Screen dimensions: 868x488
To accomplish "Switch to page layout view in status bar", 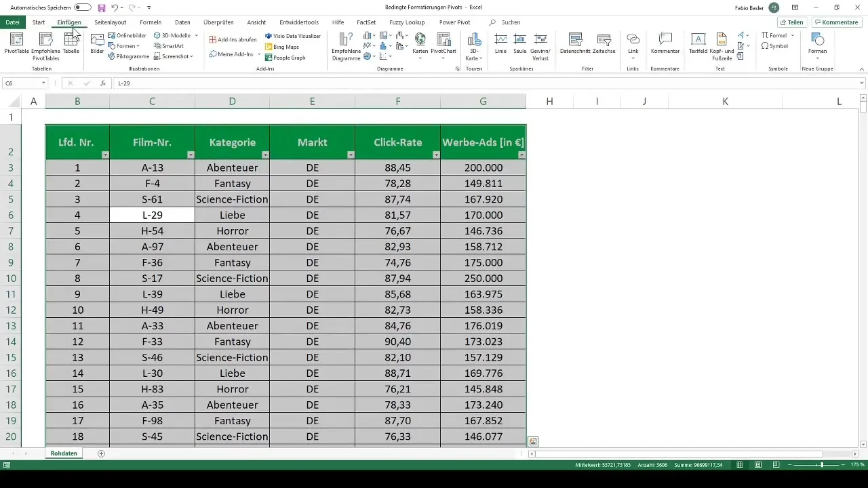I will (759, 465).
